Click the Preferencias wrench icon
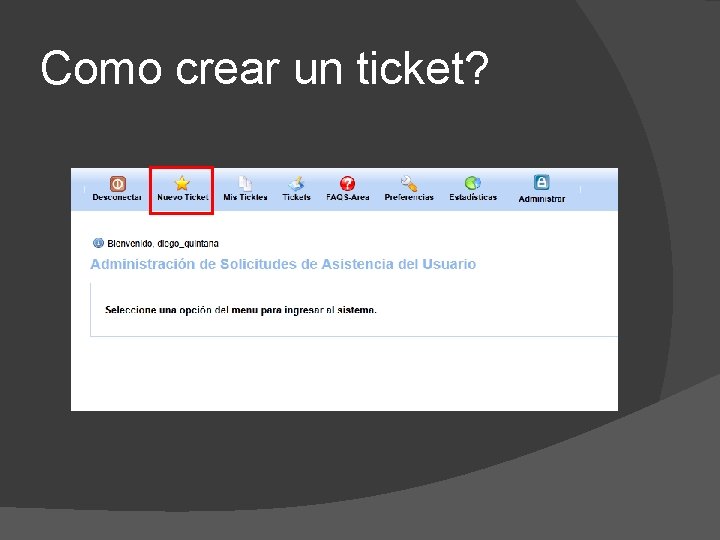720x540 pixels. pos(409,183)
